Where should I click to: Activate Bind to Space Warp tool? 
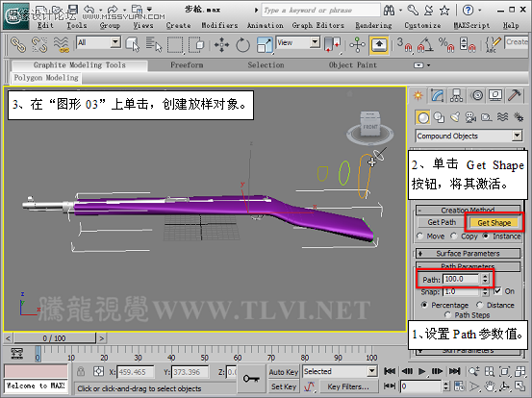pyautogui.click(x=61, y=44)
